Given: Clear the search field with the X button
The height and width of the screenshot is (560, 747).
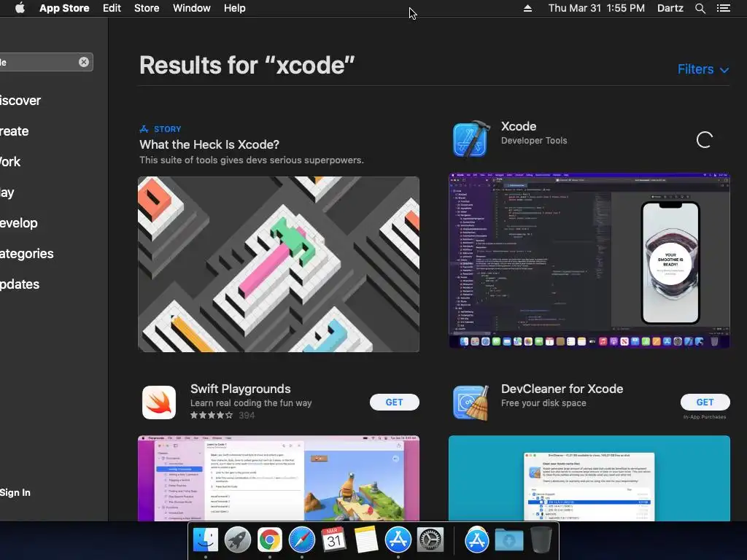Looking at the screenshot, I should pos(84,62).
